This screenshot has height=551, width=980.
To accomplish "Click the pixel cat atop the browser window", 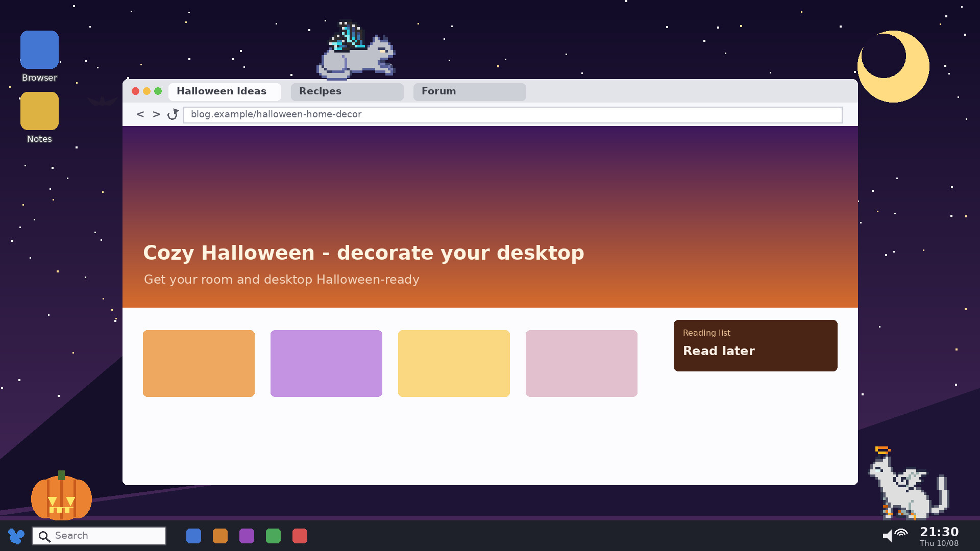I will pyautogui.click(x=356, y=50).
